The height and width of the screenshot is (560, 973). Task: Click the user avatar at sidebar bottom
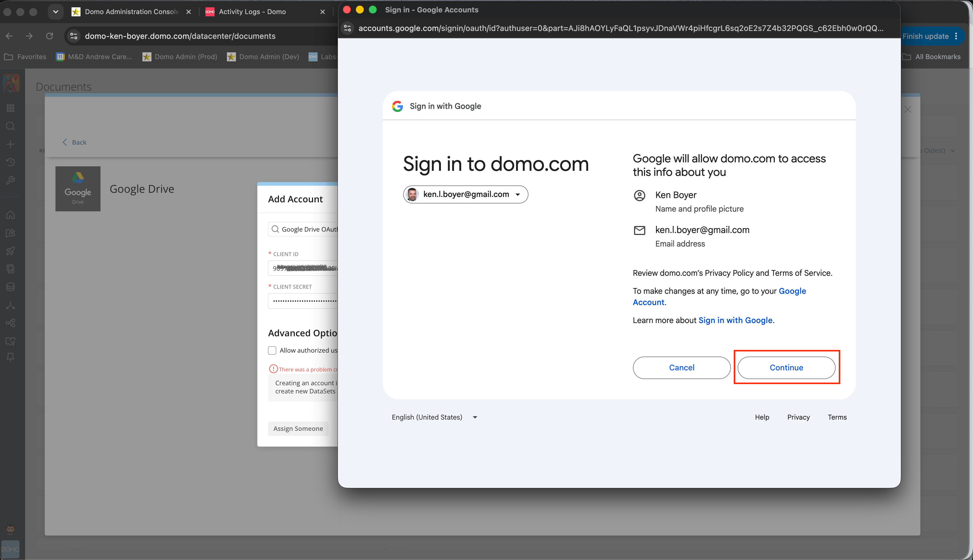[10, 529]
